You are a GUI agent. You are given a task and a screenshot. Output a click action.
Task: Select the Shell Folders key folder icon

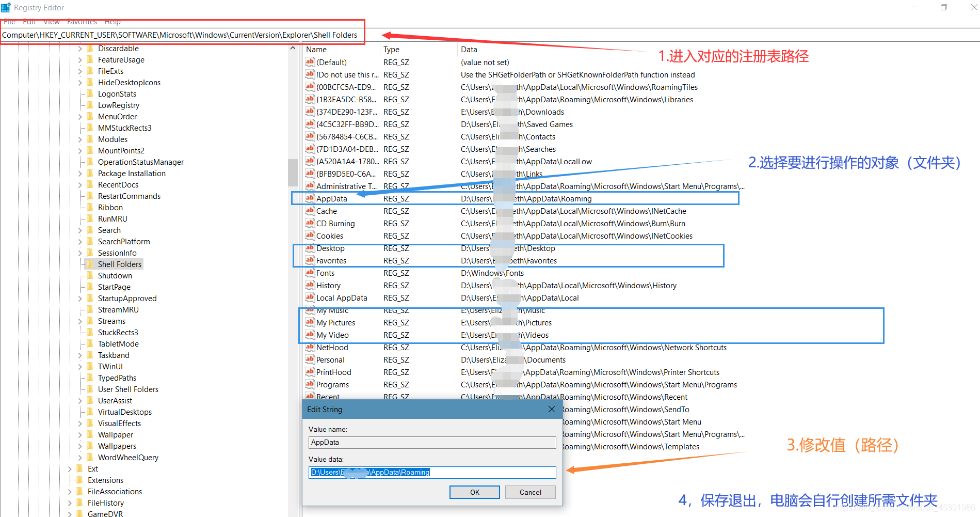tap(90, 264)
